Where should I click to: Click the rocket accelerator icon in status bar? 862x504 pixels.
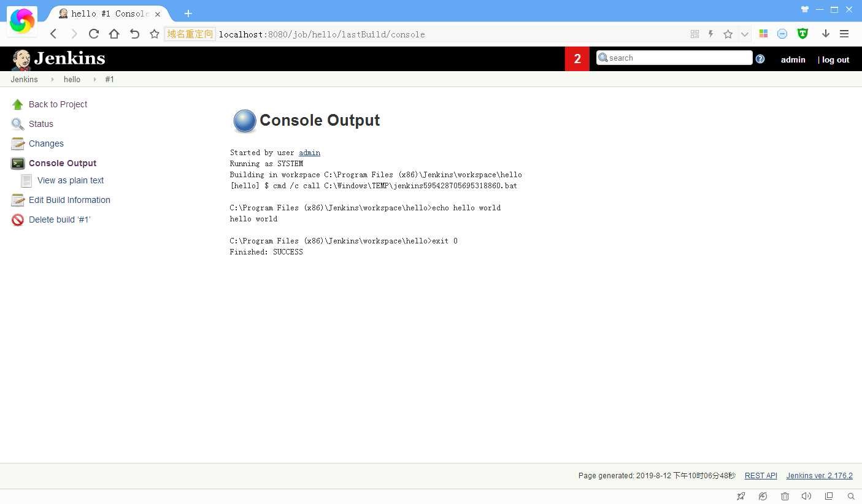coord(741,496)
